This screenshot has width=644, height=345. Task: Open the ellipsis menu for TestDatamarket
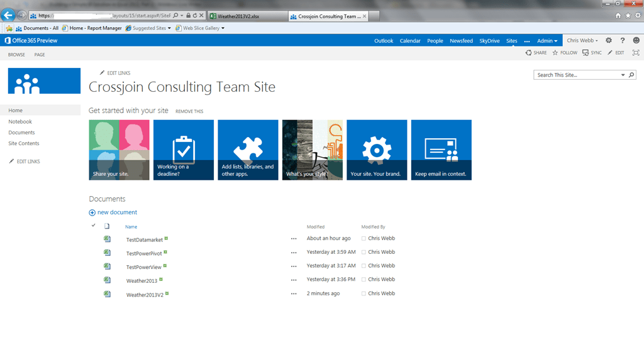[294, 239]
